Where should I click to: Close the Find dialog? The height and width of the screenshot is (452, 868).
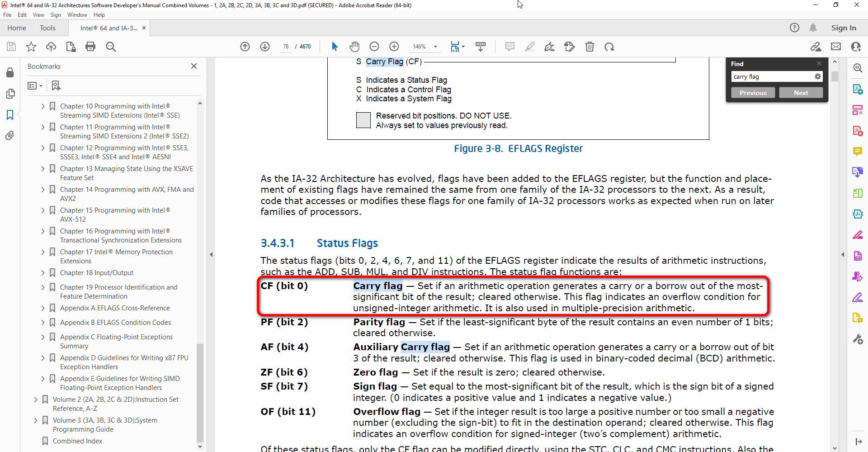point(819,63)
